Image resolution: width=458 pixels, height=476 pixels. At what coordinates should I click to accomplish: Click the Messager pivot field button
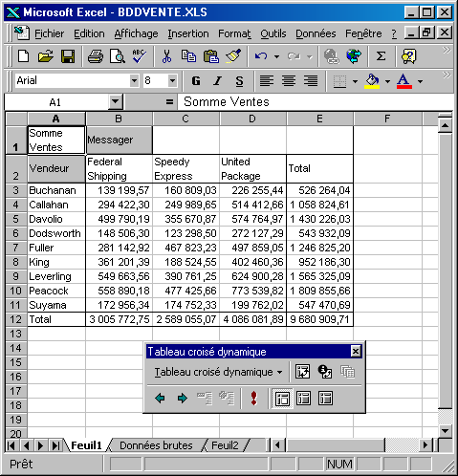120,140
